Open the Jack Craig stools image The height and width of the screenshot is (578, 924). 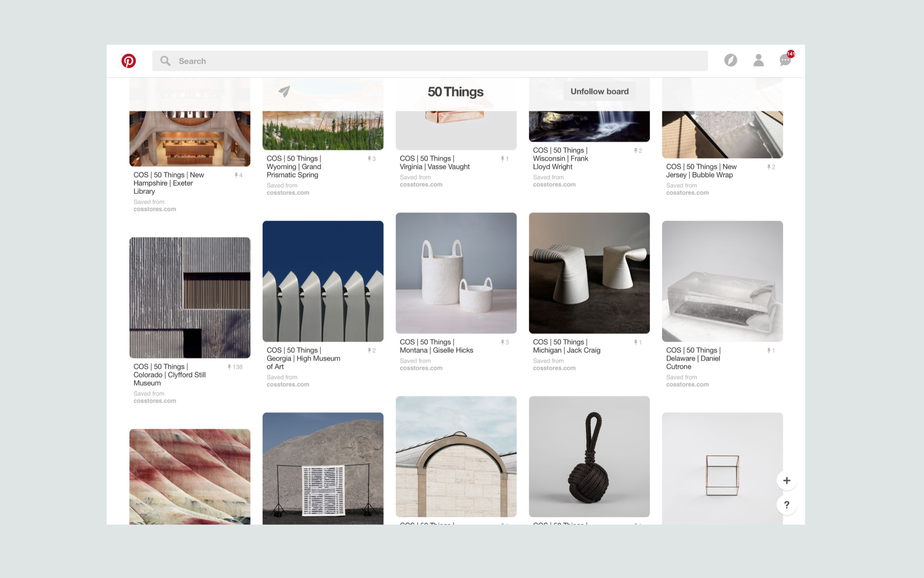coord(589,273)
